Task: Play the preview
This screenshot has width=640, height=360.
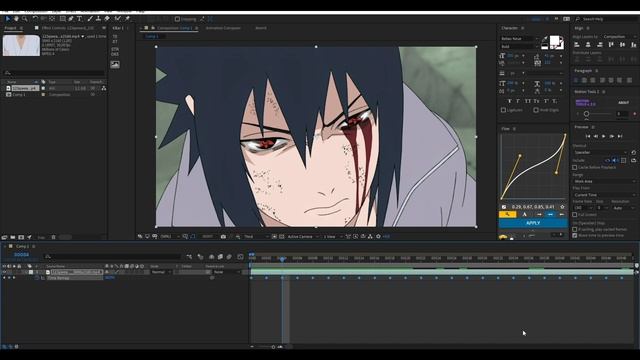Action: point(604,136)
